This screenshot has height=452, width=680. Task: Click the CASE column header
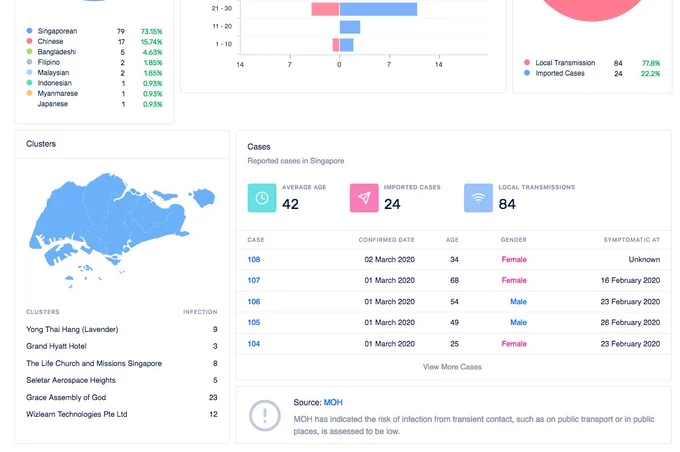click(256, 240)
